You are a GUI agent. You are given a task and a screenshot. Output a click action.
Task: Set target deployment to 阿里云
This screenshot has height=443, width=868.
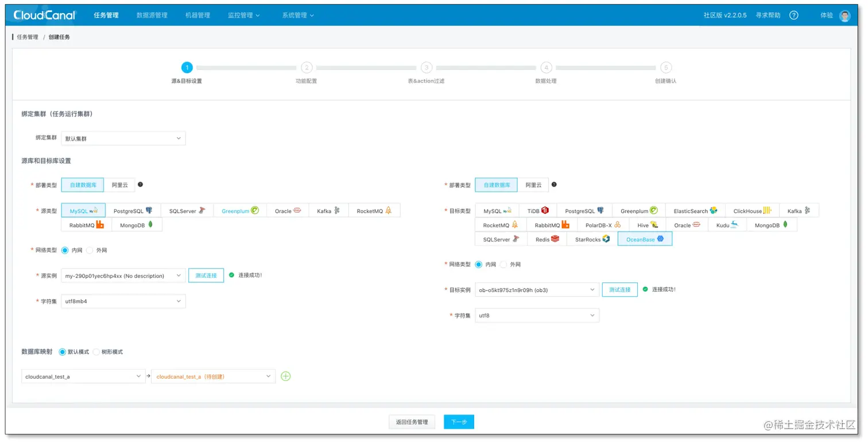coord(533,185)
